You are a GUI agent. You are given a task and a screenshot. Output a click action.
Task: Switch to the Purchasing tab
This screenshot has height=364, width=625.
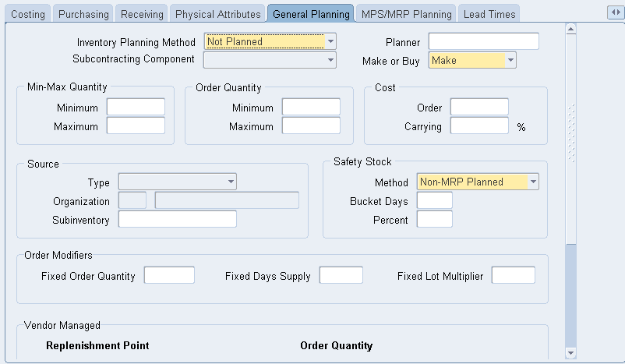coord(83,14)
